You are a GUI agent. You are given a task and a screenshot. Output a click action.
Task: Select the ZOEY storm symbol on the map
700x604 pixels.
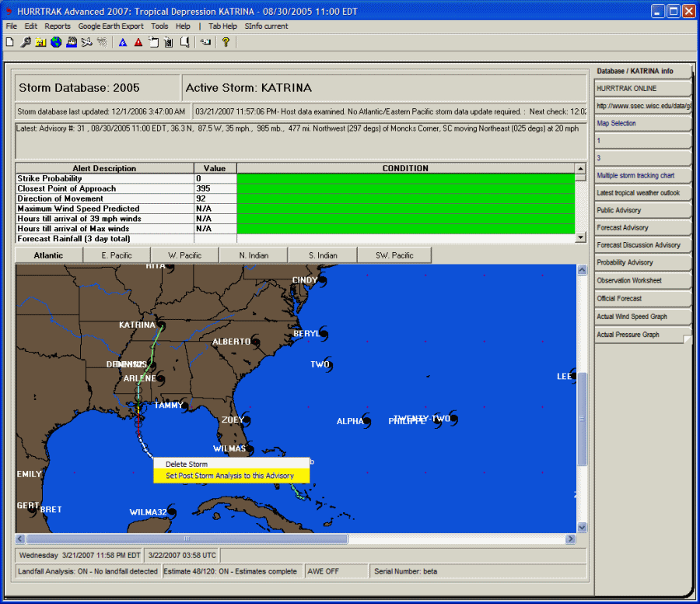coord(246,420)
